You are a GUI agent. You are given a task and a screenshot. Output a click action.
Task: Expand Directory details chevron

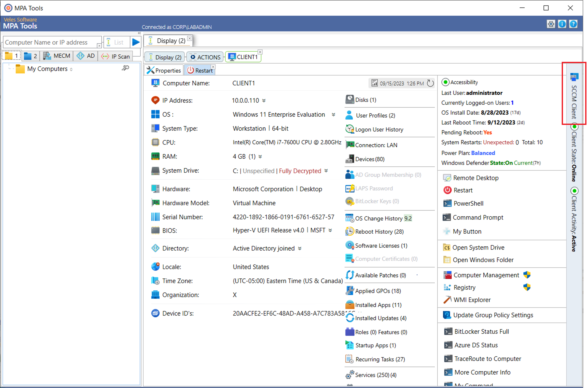300,248
